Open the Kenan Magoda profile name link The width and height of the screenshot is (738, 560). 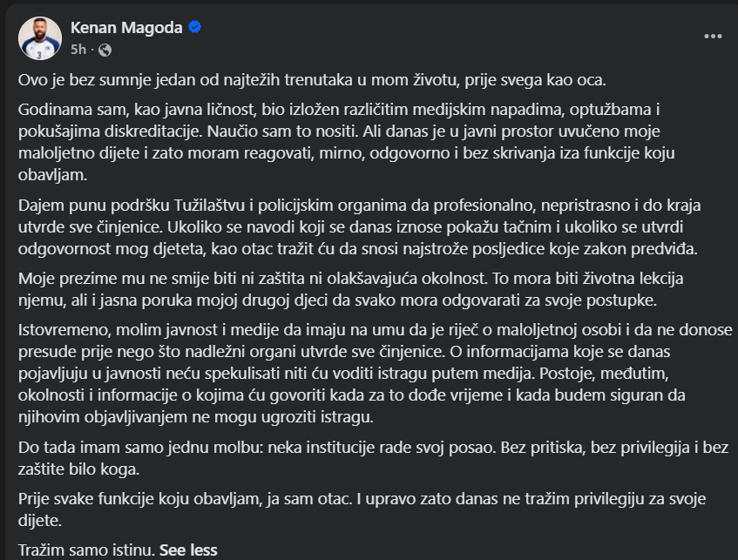coord(126,28)
